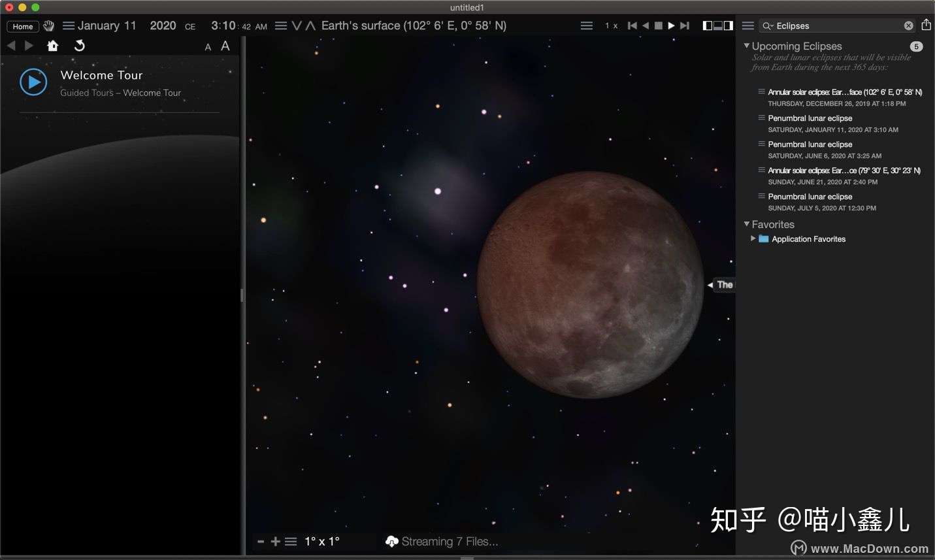Collapse the Upcoming Eclipses section
935x560 pixels.
click(x=747, y=46)
